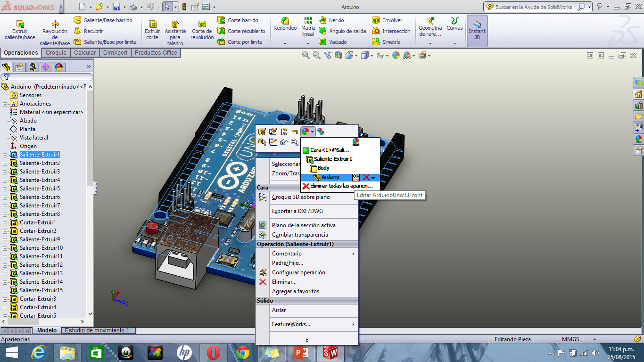644x362 pixels.
Task: Open the PropertyManager panel tab
Action: [19, 67]
